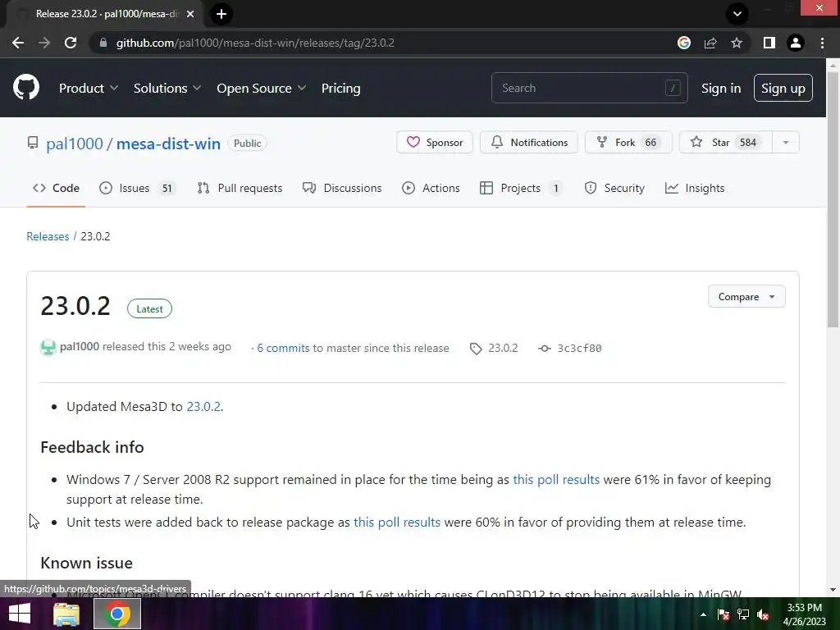
Task: Open the Windows 7 poll results link
Action: 556,479
